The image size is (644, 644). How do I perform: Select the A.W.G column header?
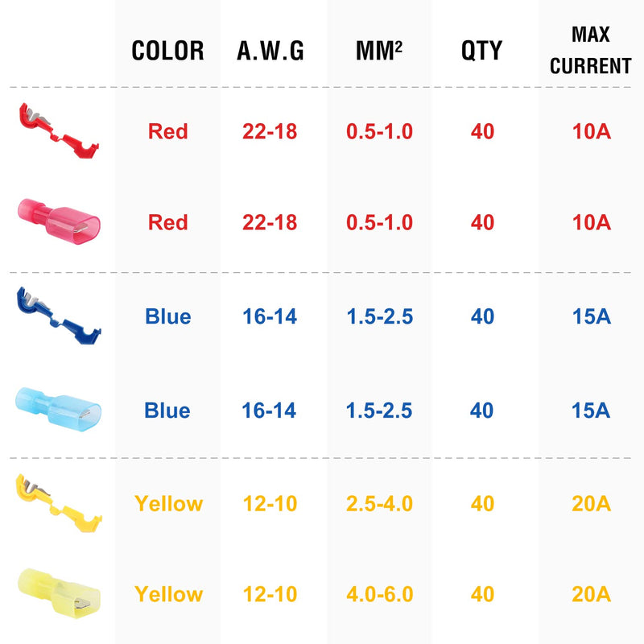270,51
